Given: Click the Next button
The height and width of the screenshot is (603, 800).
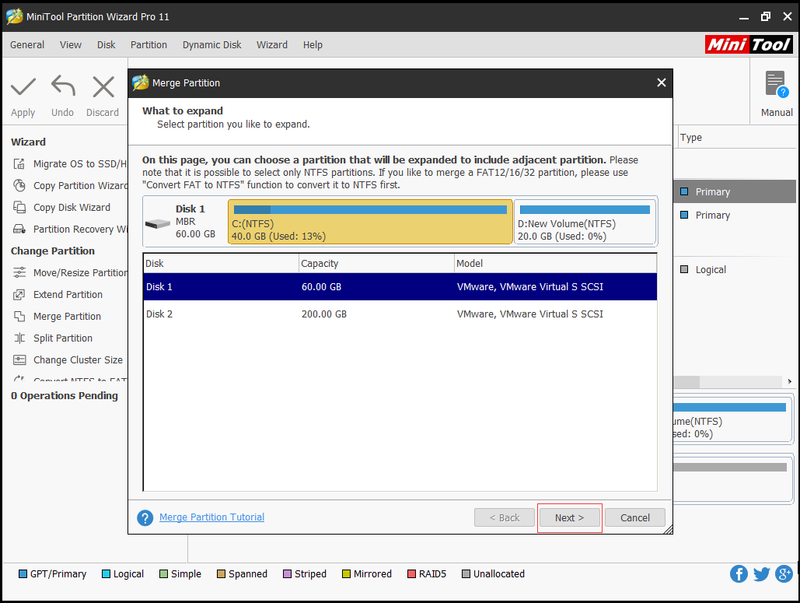Looking at the screenshot, I should (569, 518).
